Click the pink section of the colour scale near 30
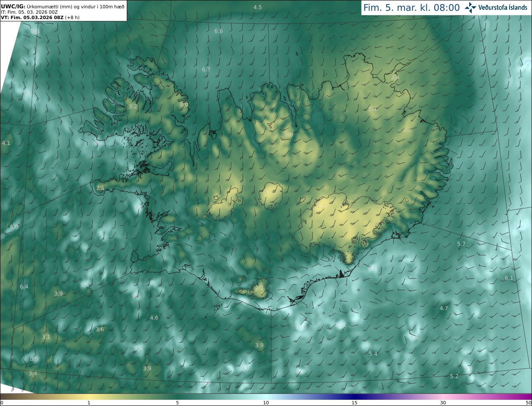Screen dimensions: 532x406 (443, 397)
